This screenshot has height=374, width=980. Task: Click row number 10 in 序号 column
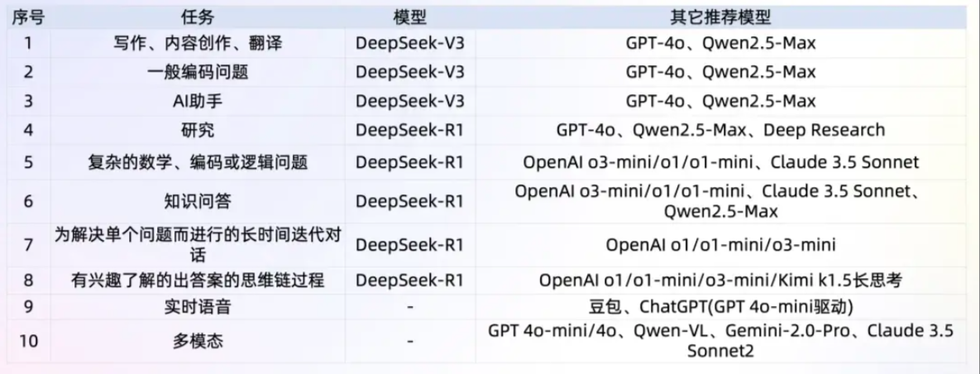point(28,342)
